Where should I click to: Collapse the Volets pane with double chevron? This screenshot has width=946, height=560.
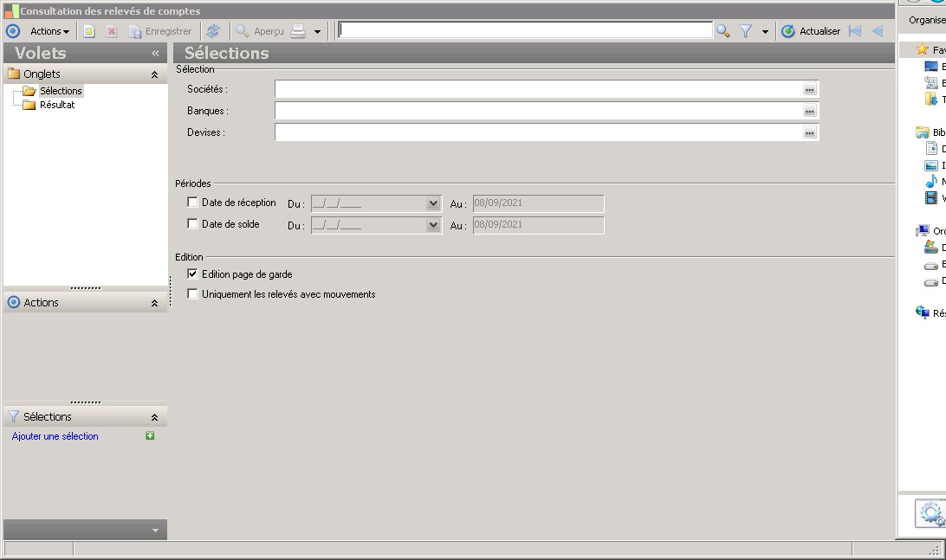(x=155, y=53)
